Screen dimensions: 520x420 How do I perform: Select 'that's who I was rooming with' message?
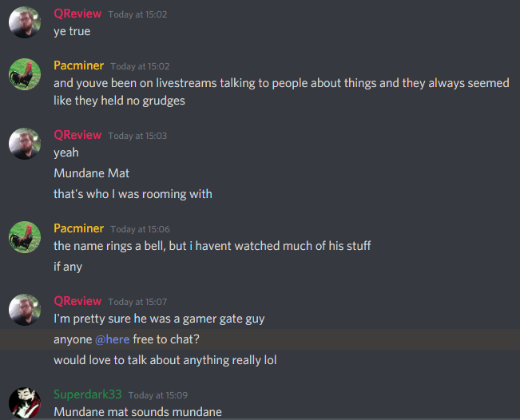point(133,194)
